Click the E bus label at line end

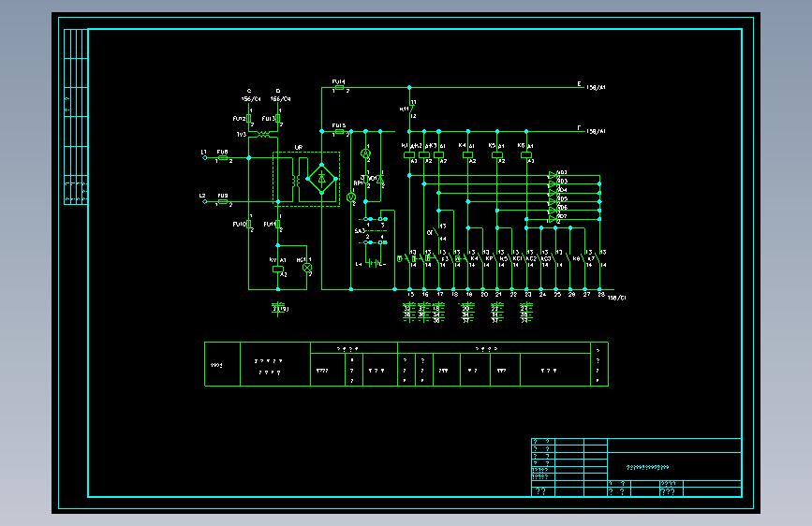(x=580, y=84)
